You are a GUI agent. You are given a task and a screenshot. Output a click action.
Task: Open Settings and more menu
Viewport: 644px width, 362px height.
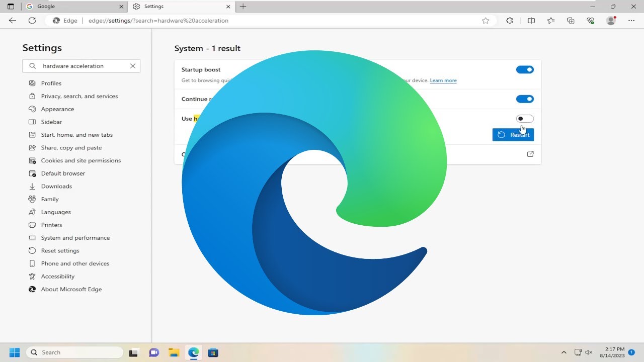coord(631,21)
